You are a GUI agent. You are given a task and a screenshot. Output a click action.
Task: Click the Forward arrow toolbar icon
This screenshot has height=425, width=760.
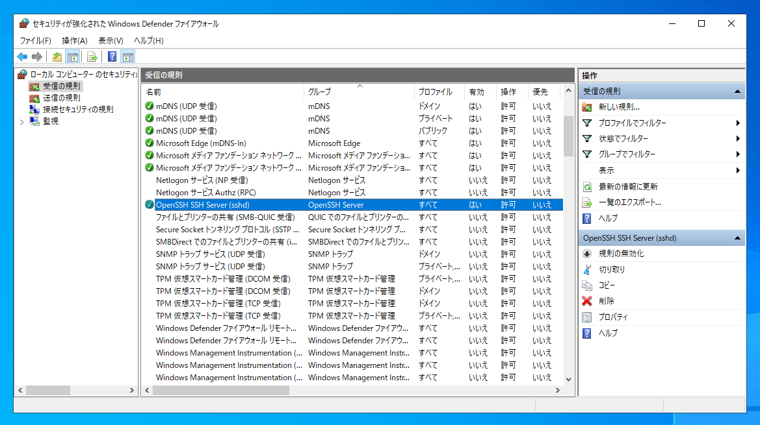point(37,57)
